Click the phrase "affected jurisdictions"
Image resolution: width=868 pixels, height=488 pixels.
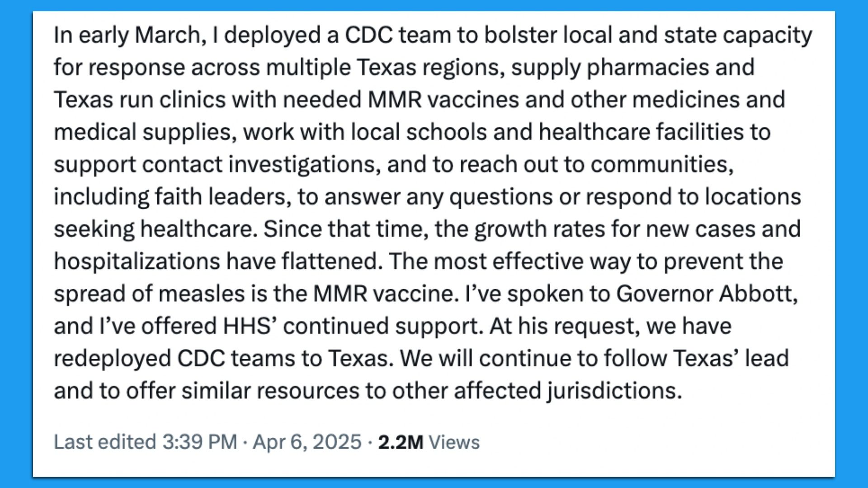coord(567,391)
